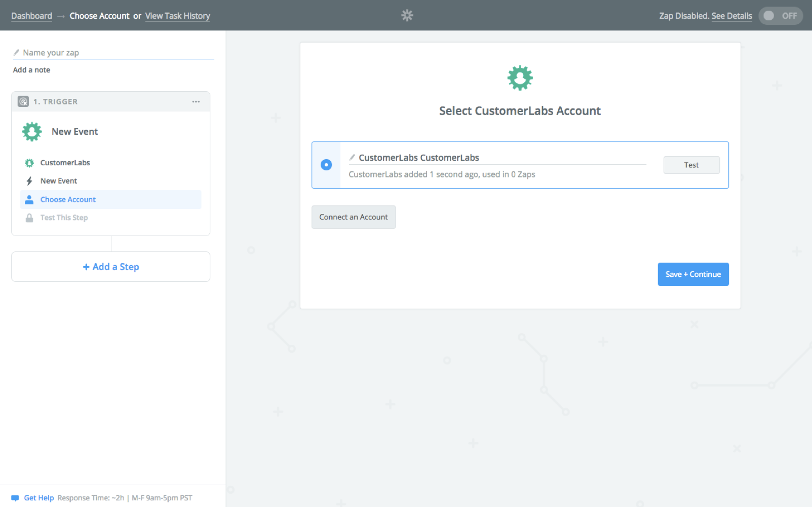Test the selected CustomerLabs account
Screen dimensions: 812x507
[691, 165]
